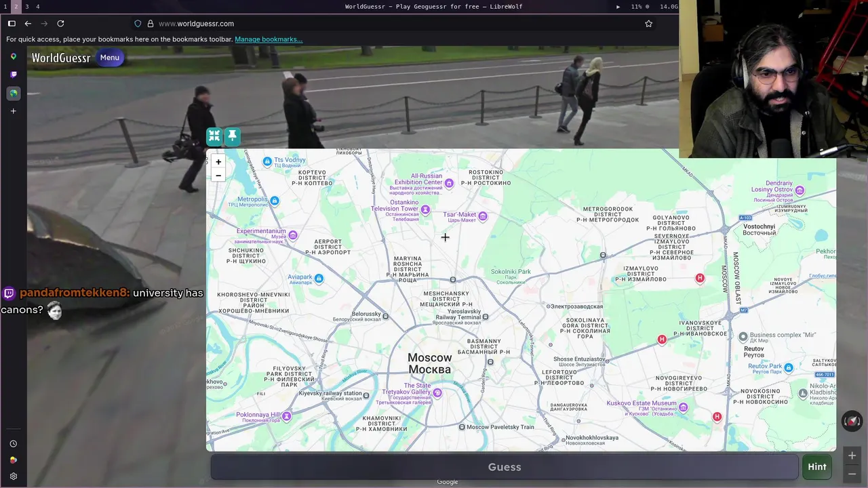
Task: Reload the WorldGuessr page
Action: [x=60, y=24]
